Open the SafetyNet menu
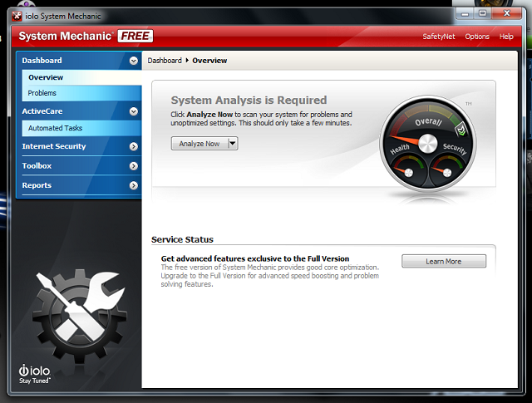 [x=437, y=37]
